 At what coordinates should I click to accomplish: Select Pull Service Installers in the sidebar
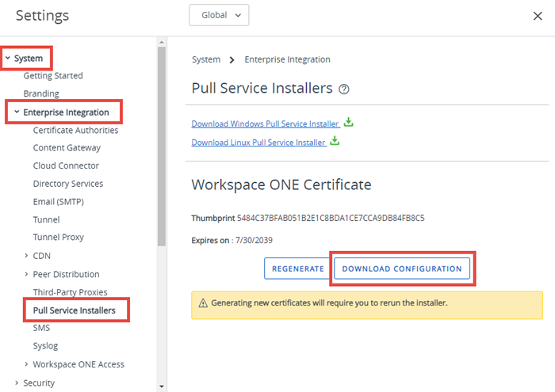pos(75,310)
